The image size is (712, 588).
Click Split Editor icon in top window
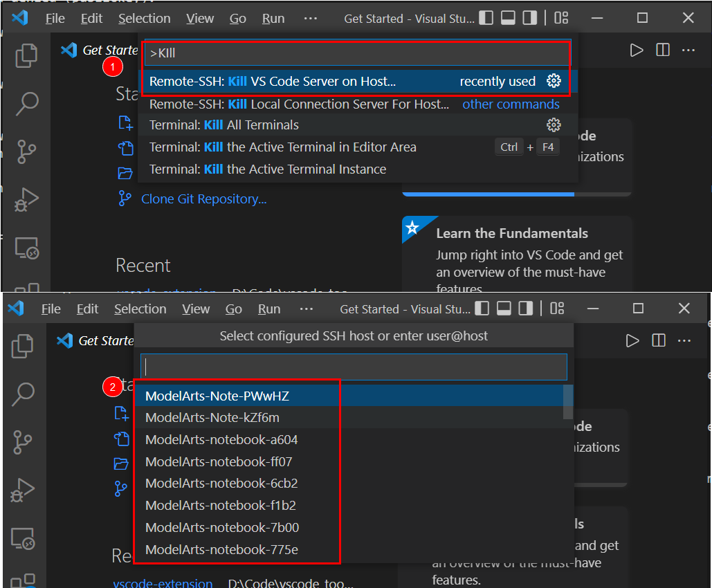pos(662,50)
